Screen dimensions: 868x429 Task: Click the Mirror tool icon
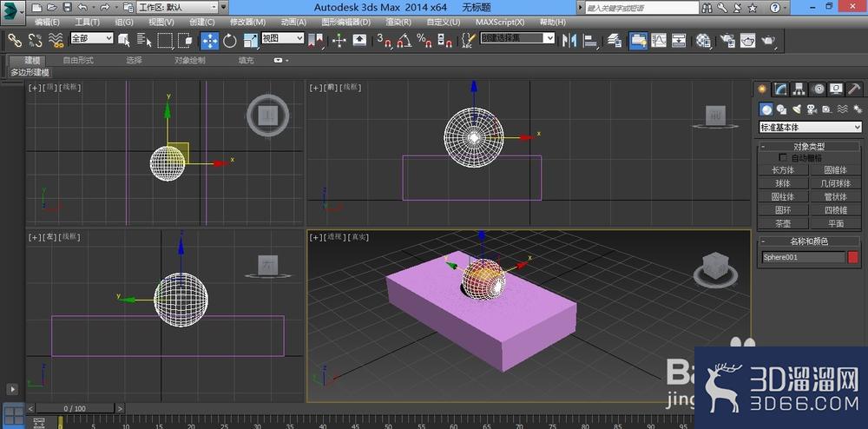(x=569, y=40)
